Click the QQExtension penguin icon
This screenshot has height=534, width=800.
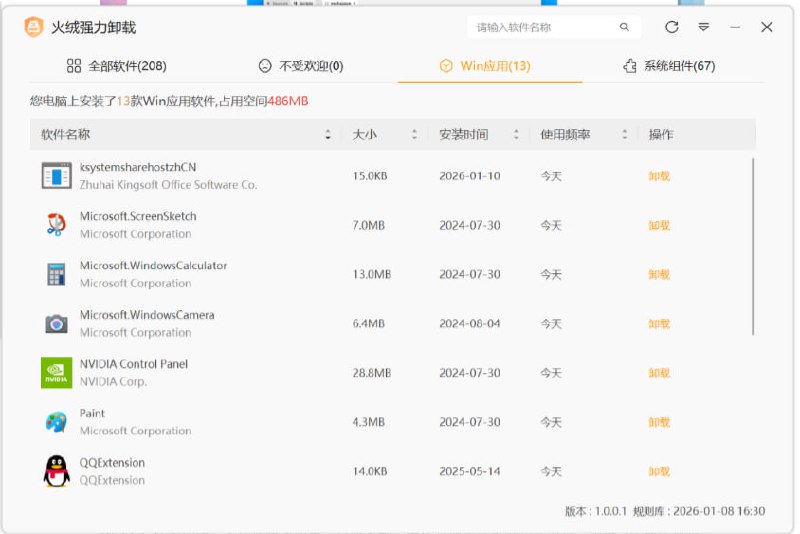(x=56, y=471)
